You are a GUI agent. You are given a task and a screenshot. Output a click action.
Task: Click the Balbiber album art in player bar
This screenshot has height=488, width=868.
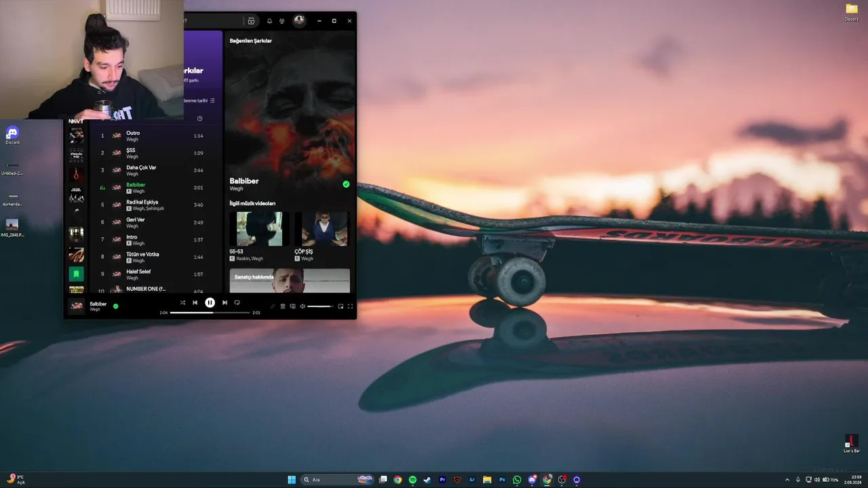[x=77, y=306]
